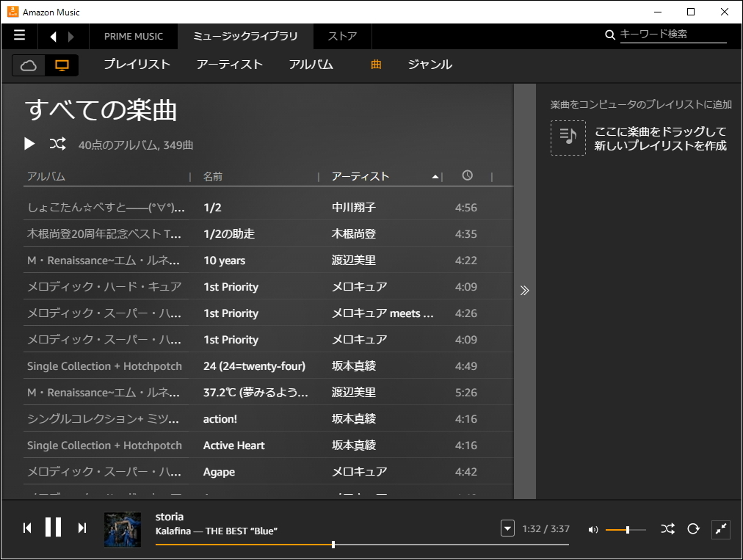Screen dimensions: 743x560
Task: Seek on the playback progress bar
Action: coord(362,545)
